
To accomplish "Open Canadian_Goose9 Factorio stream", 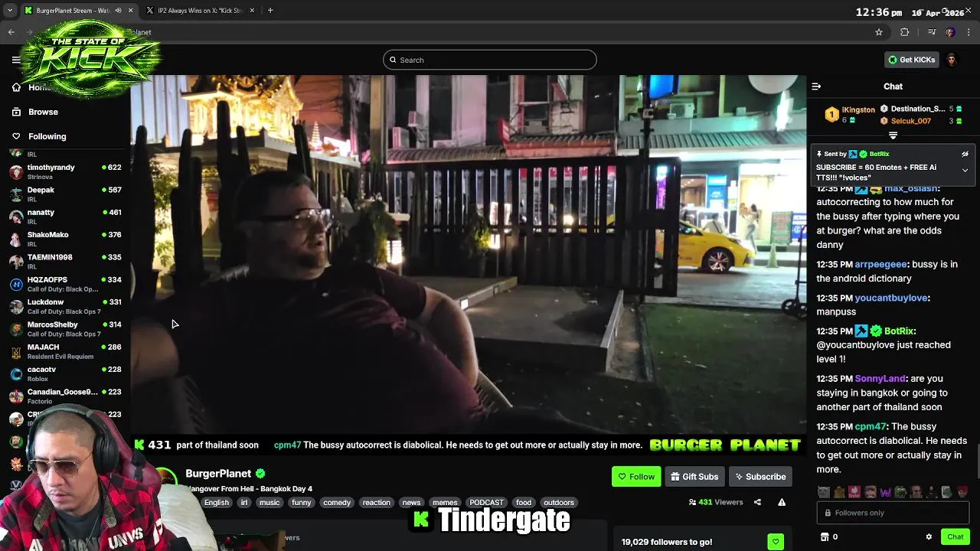I will [x=65, y=396].
